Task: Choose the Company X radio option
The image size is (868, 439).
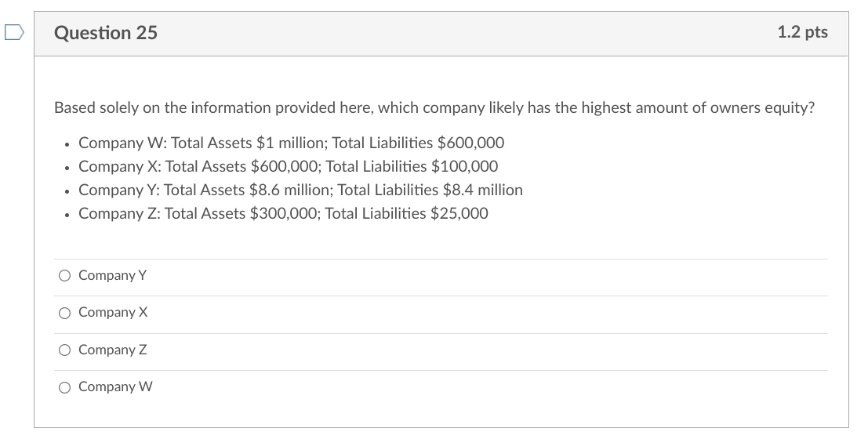Action: pos(65,313)
